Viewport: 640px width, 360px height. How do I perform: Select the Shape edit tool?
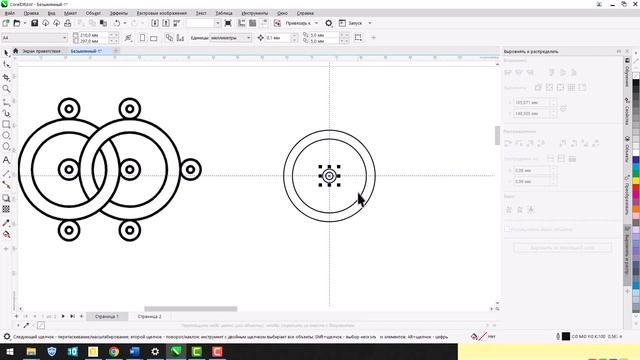pyautogui.click(x=6, y=65)
